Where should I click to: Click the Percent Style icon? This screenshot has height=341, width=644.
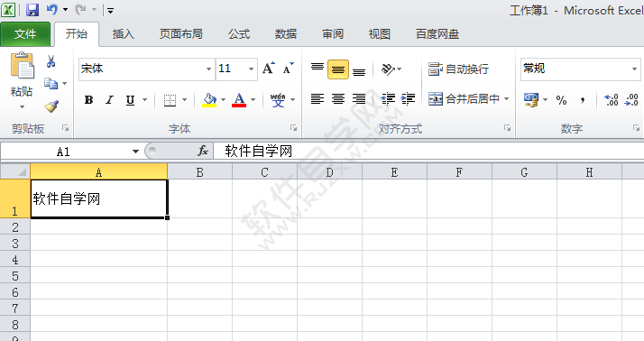pos(561,100)
